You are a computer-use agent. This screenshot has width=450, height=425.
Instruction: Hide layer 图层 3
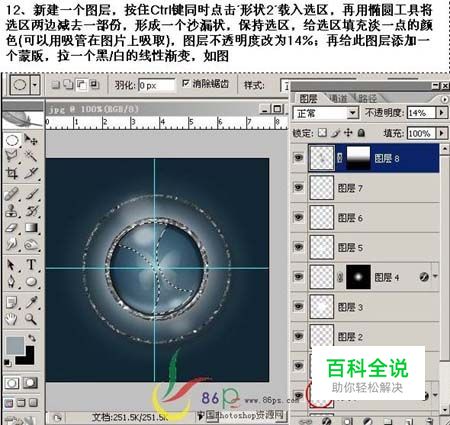tap(299, 306)
